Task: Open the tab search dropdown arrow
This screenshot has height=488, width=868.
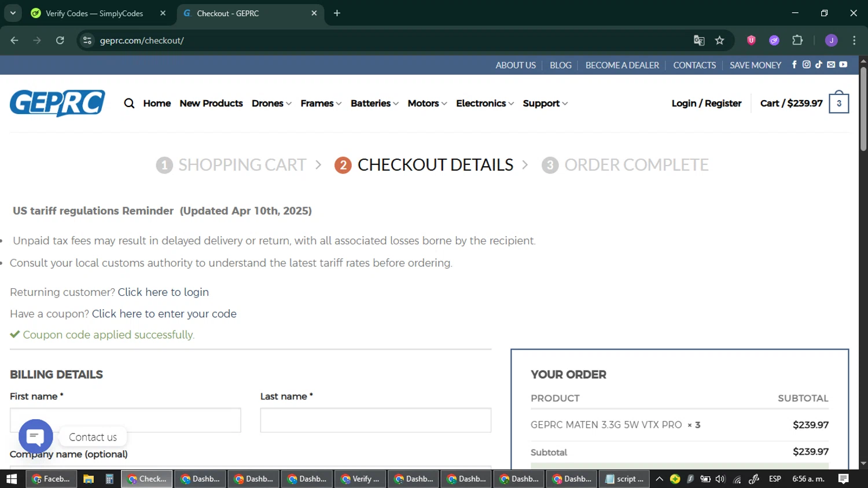Action: click(13, 13)
